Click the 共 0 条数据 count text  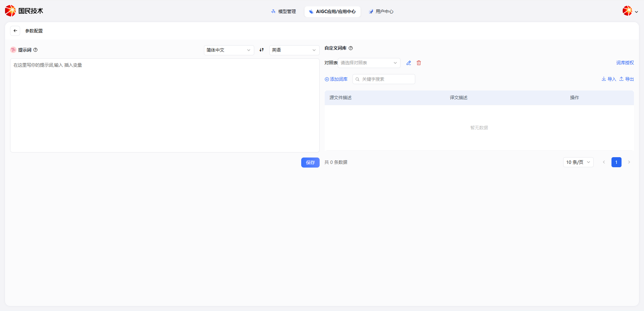pos(336,162)
